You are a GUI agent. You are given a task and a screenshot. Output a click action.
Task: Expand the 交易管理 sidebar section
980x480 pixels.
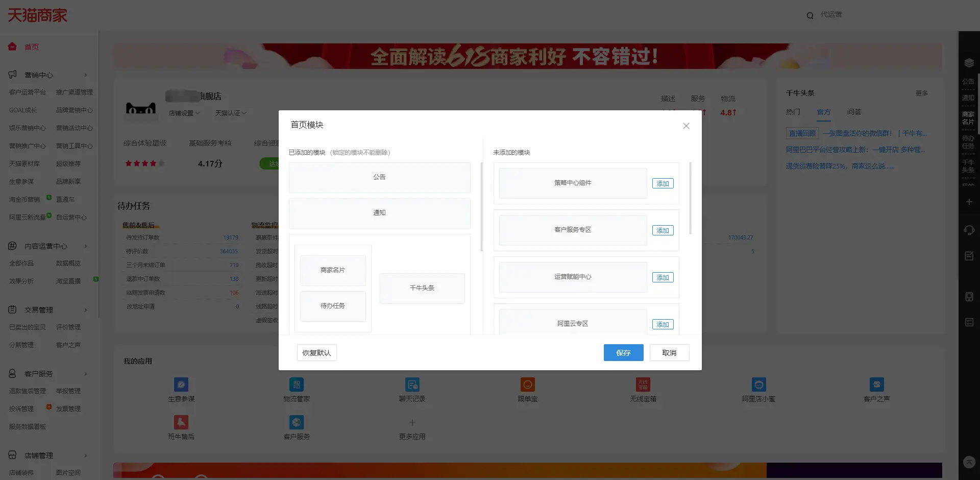(85, 310)
